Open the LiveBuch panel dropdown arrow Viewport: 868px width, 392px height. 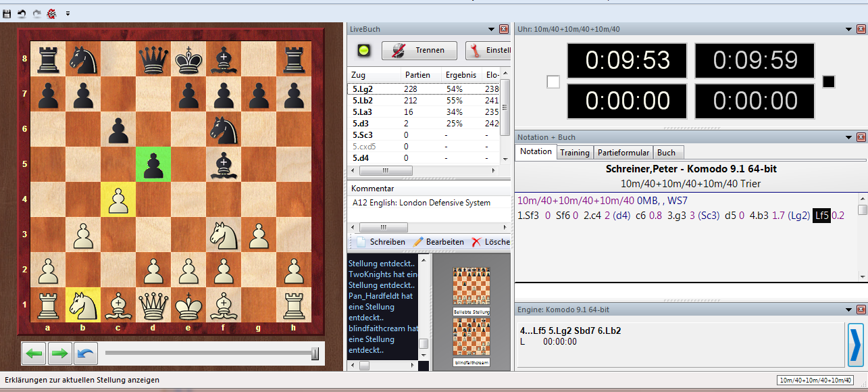491,29
